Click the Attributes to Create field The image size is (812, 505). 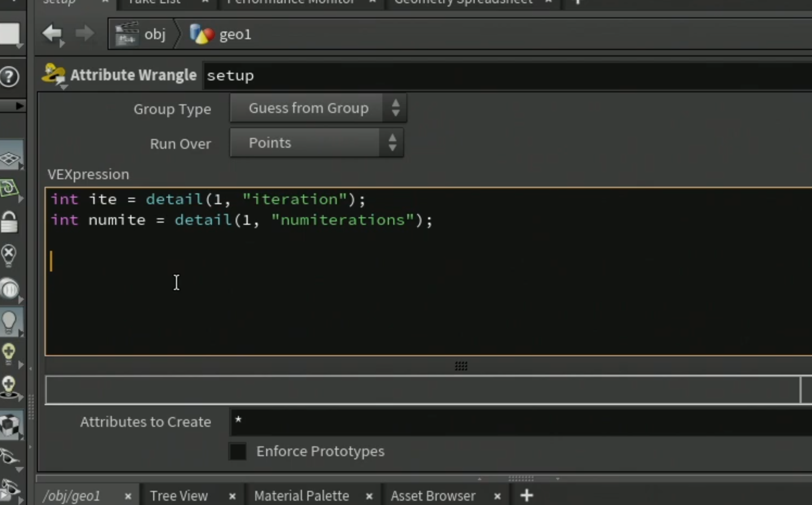coord(520,422)
